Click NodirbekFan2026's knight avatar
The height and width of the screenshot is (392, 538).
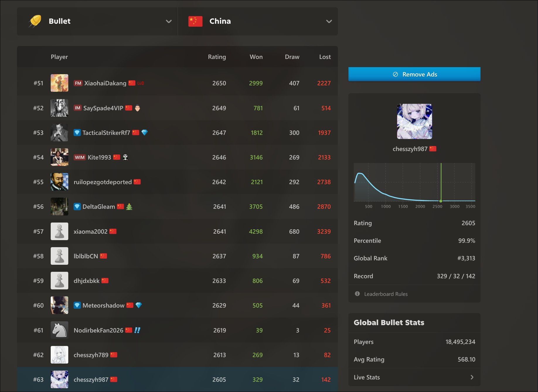coord(59,330)
